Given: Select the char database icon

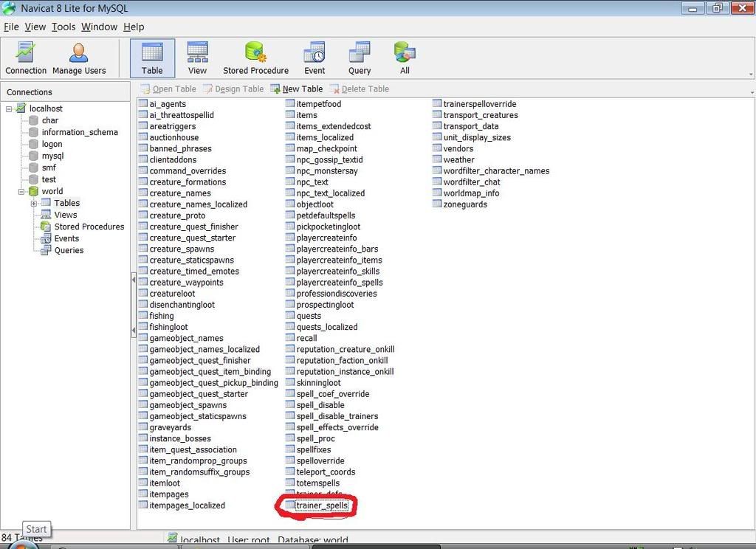Looking at the screenshot, I should click(x=33, y=120).
